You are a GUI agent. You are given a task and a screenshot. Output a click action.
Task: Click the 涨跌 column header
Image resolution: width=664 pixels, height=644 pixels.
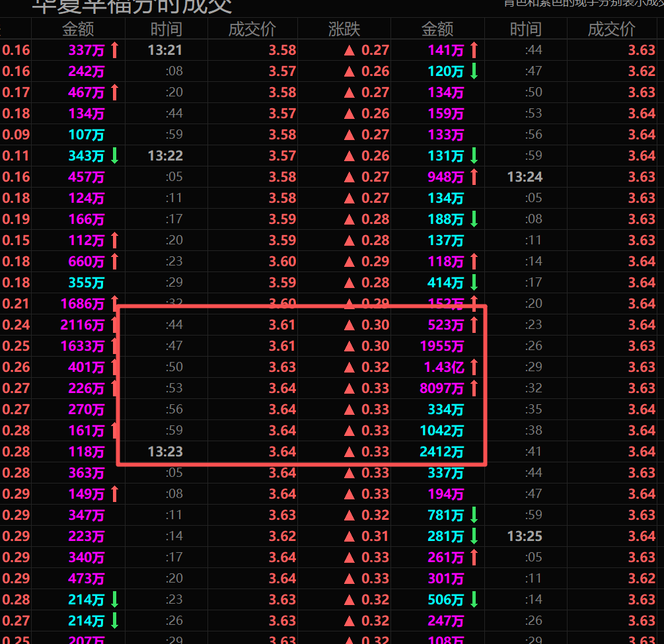[344, 29]
